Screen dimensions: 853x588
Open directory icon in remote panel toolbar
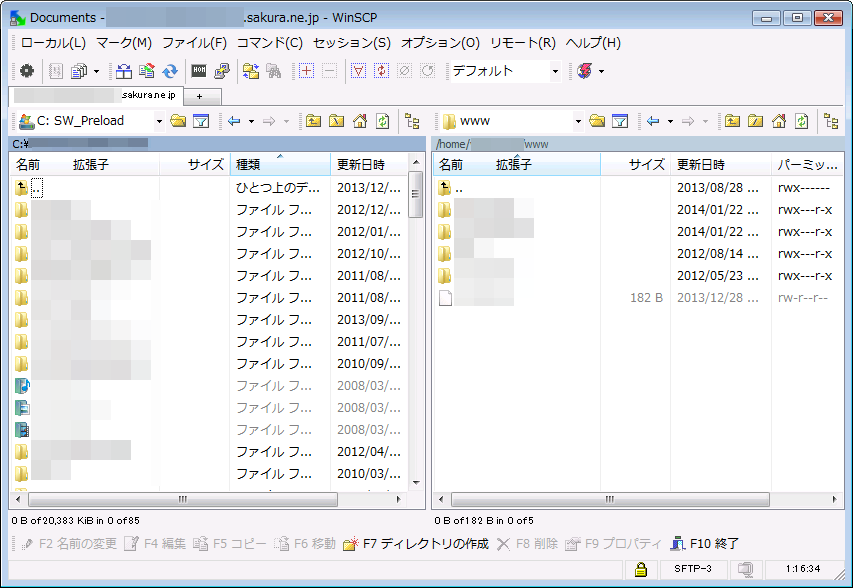597,121
